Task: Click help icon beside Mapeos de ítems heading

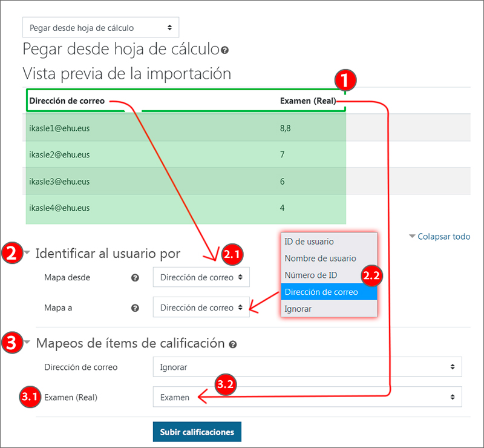Action: click(x=233, y=344)
